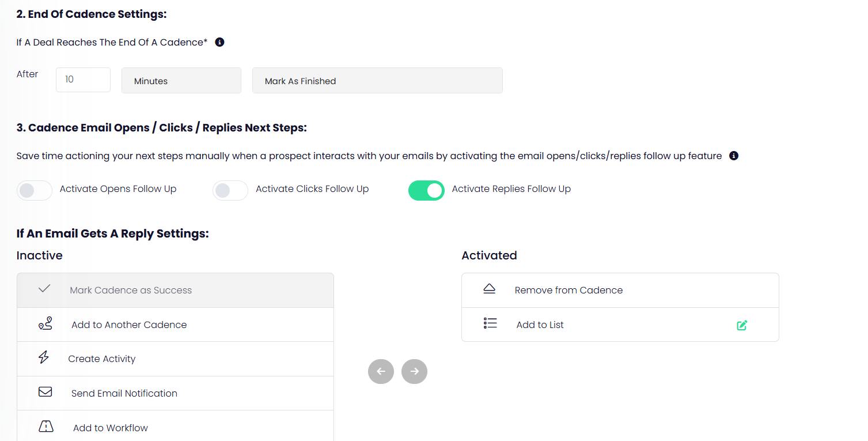
Task: Click the checkmark icon beside Mark Cadence as Success
Action: (x=44, y=289)
